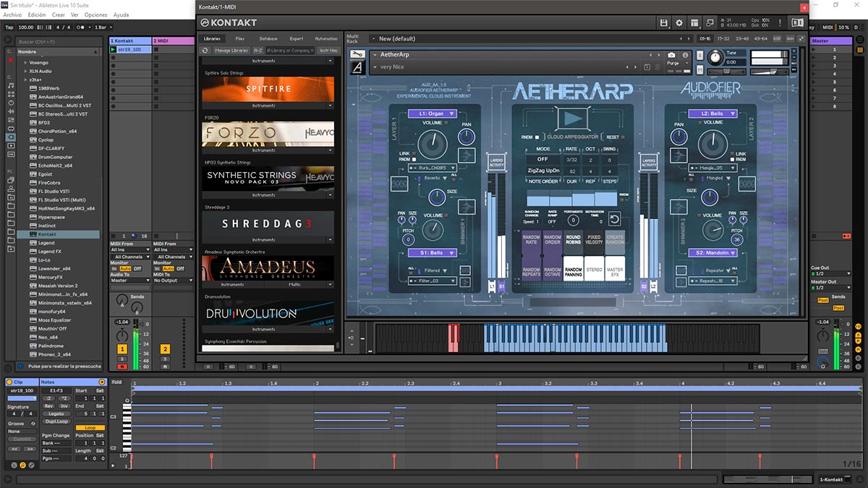This screenshot has height=488, width=868.
Task: Open the Filter_03 preset dropdown
Action: [x=432, y=281]
